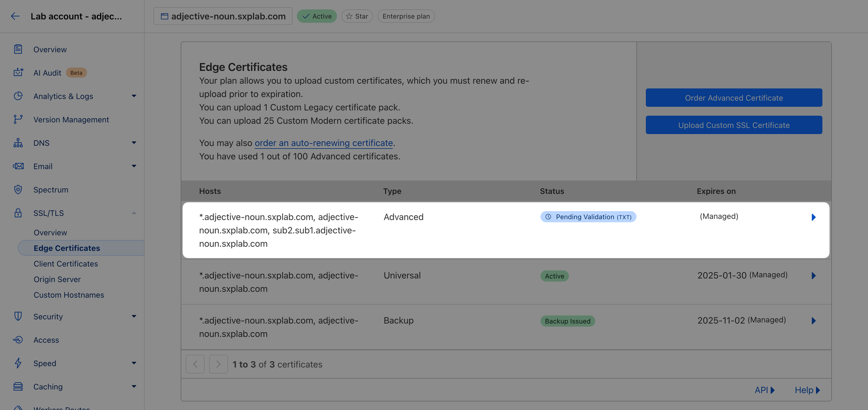Click the SSL/TLS padlock icon
This screenshot has height=410, width=868.
point(18,213)
